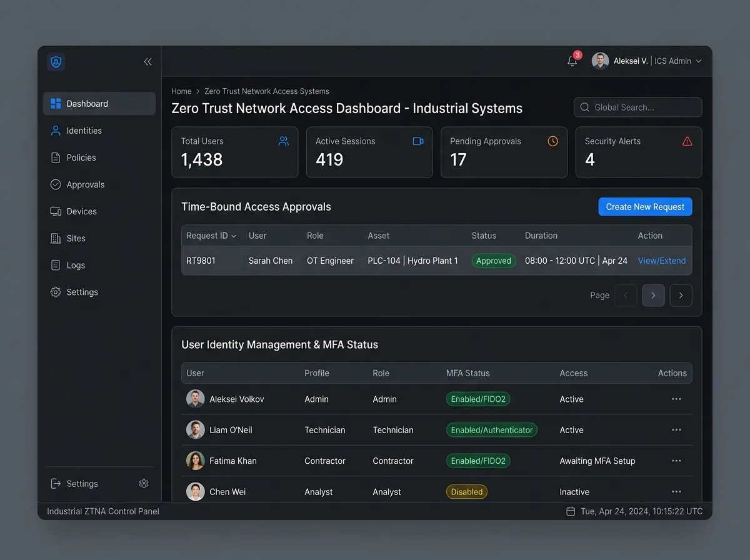This screenshot has height=560, width=750.
Task: Click RT9801 request ID cell
Action: click(201, 261)
